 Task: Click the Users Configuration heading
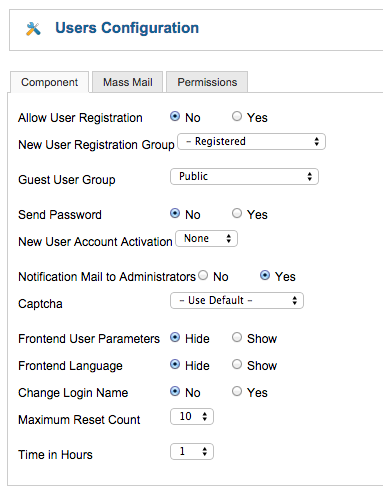pos(127,28)
